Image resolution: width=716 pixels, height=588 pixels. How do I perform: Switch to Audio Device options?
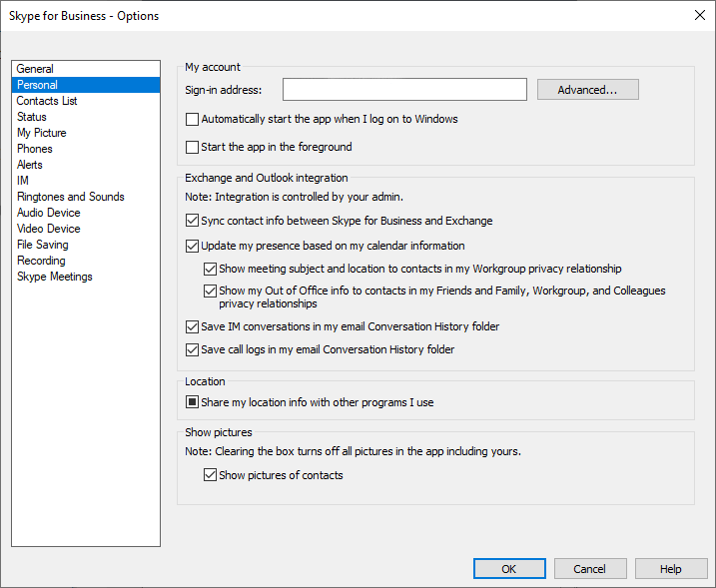pos(49,213)
